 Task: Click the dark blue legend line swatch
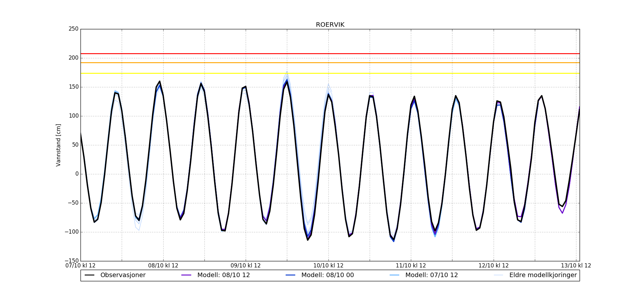290,275
